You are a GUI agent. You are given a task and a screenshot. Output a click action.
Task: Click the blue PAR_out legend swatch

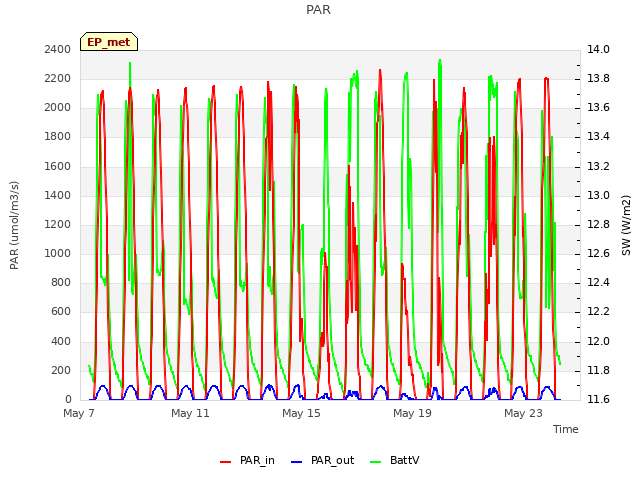297,462
